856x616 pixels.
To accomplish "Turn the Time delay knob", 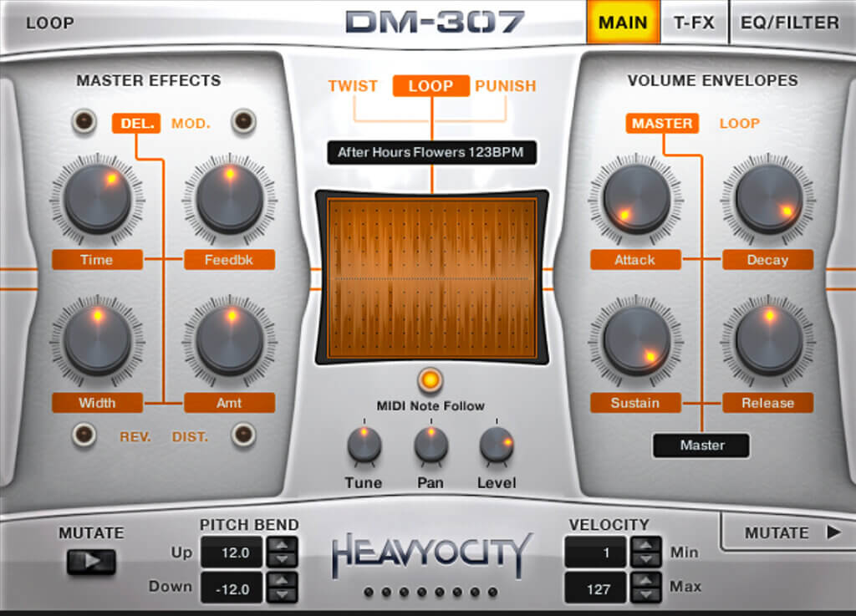I will point(96,200).
